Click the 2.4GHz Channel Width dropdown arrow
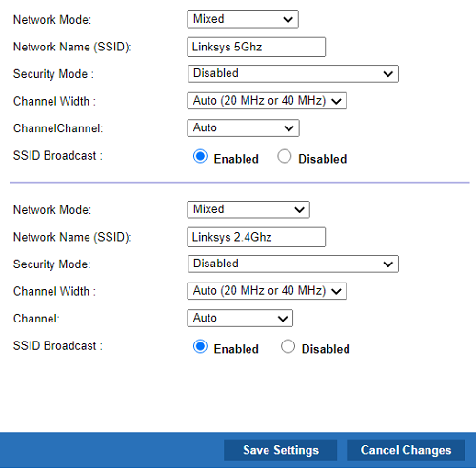476x469 pixels. tap(336, 291)
